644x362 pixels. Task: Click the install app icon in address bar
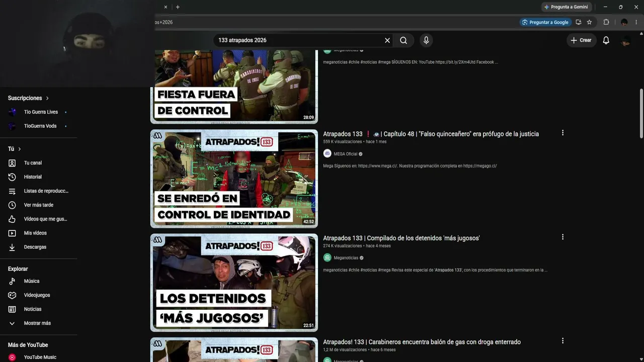578,22
